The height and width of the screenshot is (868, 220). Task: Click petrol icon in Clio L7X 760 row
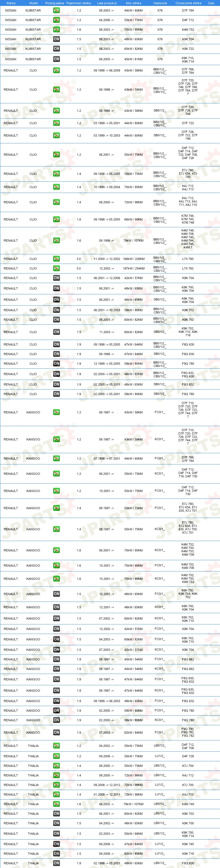[56, 259]
